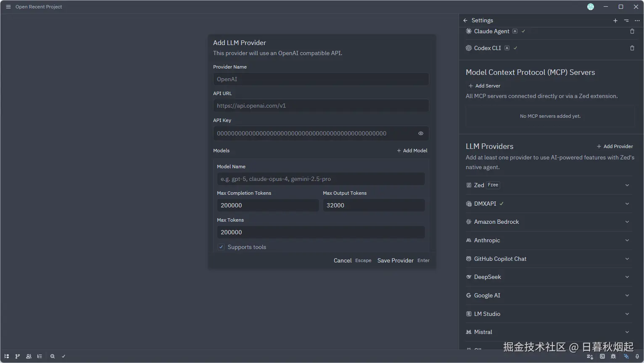644x363 pixels.
Task: Toggle API key visibility eye icon
Action: tap(420, 133)
